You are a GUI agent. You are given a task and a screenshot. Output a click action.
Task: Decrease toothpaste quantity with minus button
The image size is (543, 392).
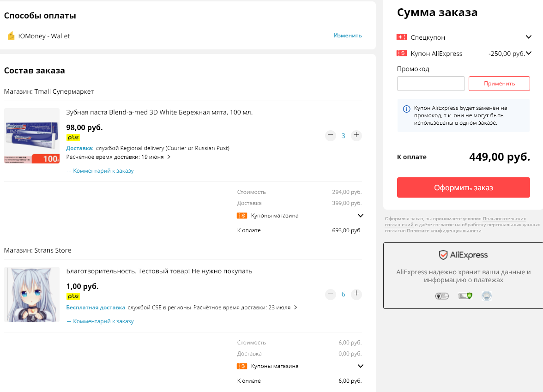331,135
